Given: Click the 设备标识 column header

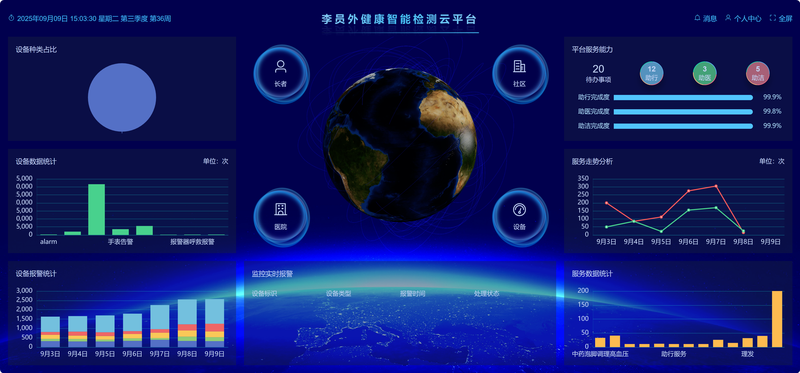Looking at the screenshot, I should coord(264,294).
